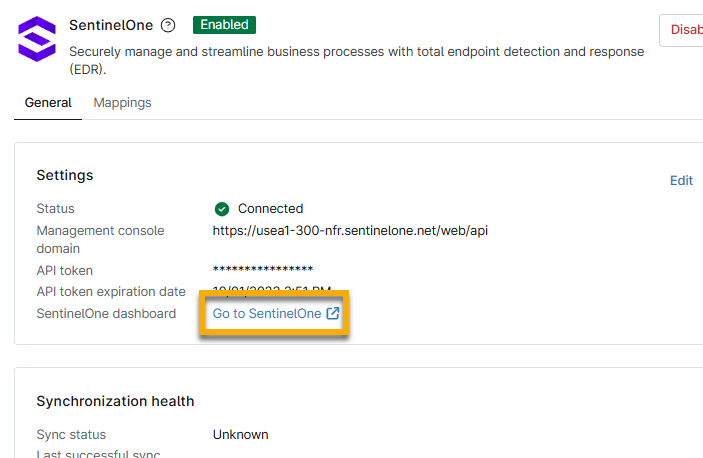Click the external link arrow icon
Viewport: 703px width, 458px height.
334,314
